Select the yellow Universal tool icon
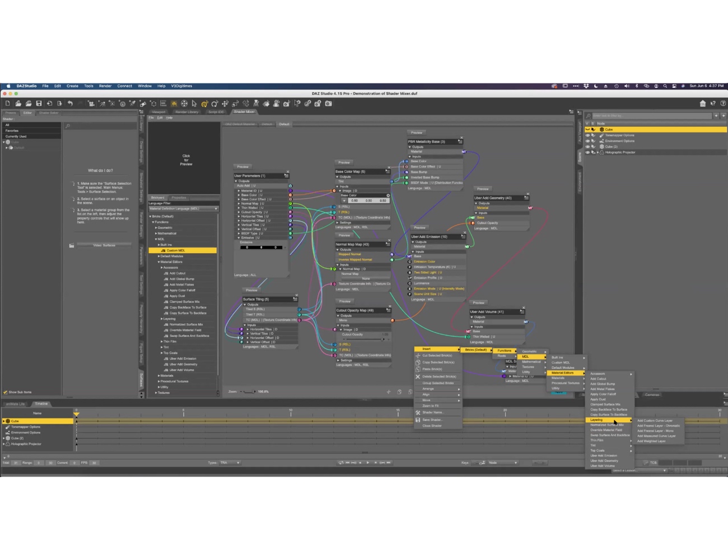Image resolution: width=728 pixels, height=560 pixels. point(204,104)
